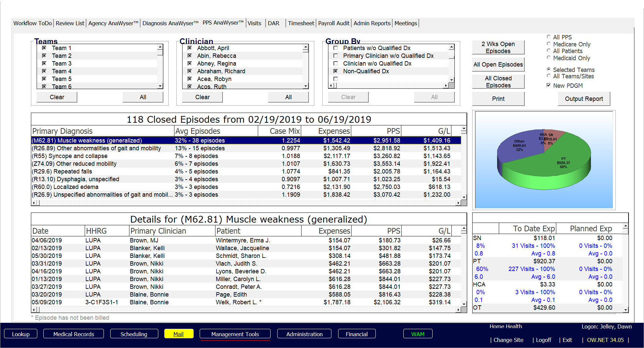Clear the Clinician selection
644x348 pixels.
(x=202, y=97)
